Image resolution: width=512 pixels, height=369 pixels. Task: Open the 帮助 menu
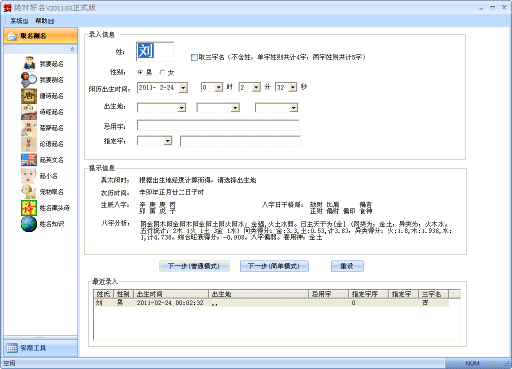click(44, 21)
